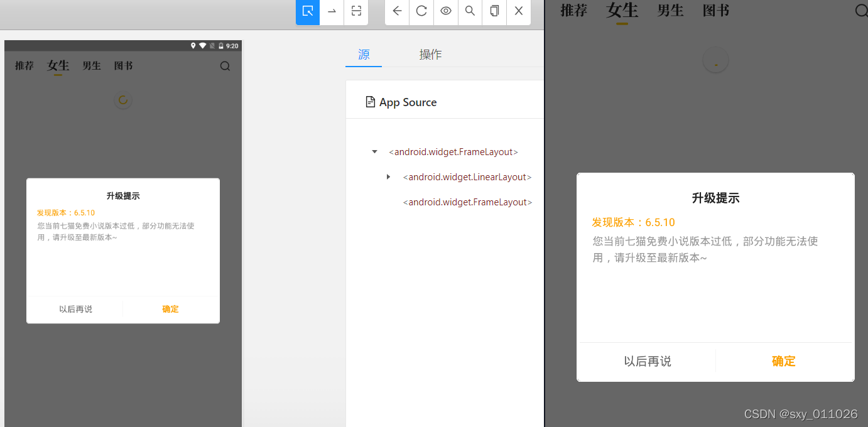This screenshot has width=868, height=427.
Task: Select the android.widget.LinearLayout tree row
Action: point(467,177)
